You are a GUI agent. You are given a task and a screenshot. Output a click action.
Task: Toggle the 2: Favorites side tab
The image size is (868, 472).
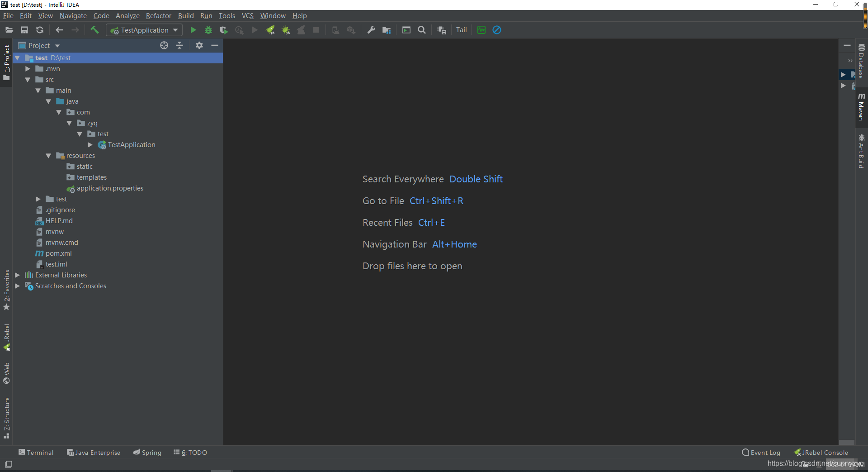point(6,290)
